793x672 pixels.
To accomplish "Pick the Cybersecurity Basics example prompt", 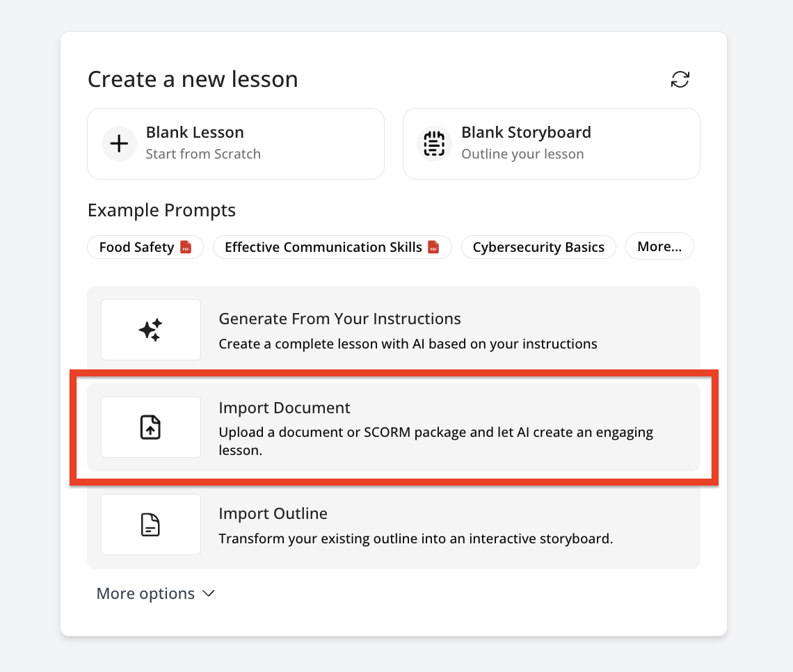I will coord(538,247).
